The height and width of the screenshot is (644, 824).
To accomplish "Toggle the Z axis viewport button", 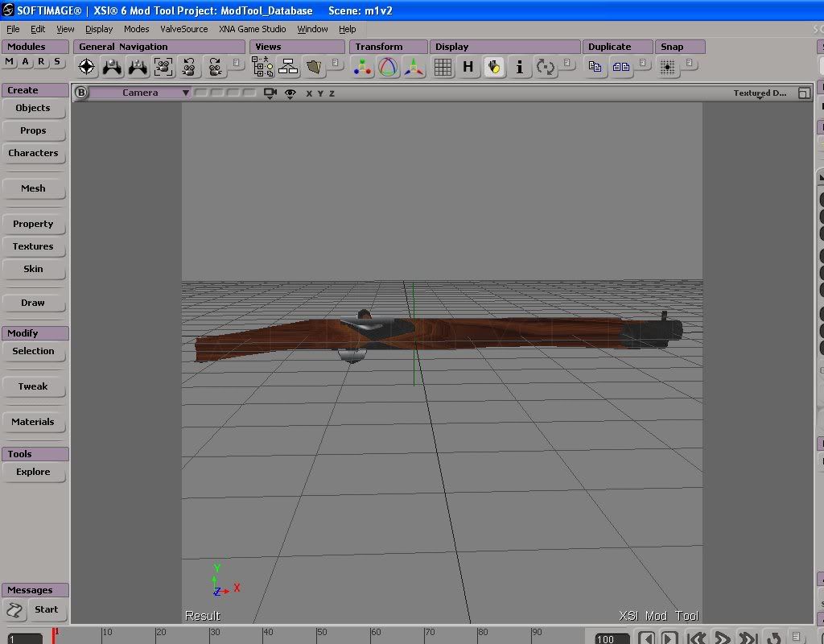I will pos(332,93).
